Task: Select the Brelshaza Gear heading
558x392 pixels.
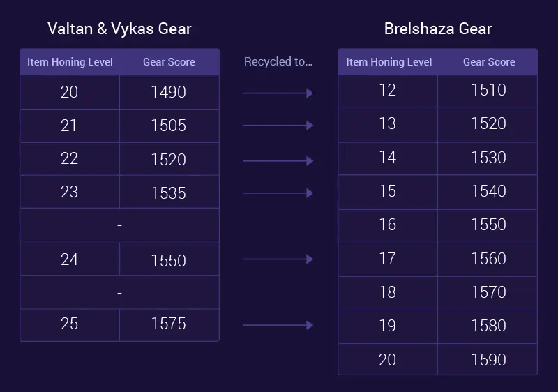Action: [x=438, y=29]
